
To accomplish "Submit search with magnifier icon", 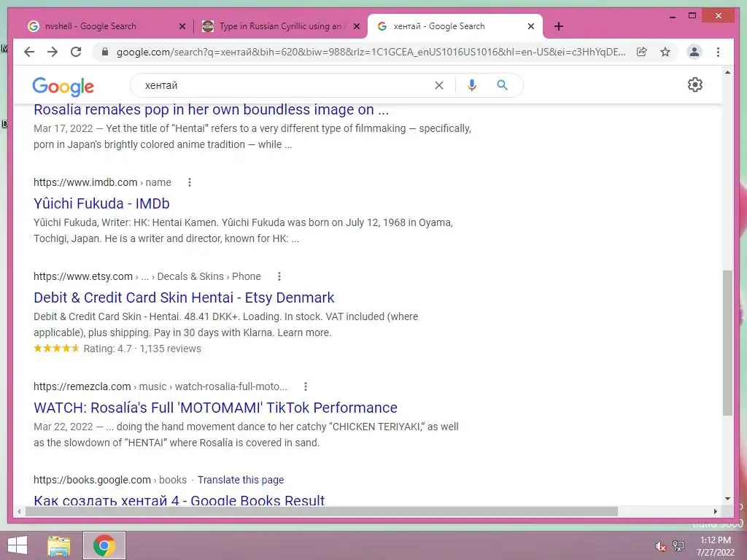I will (502, 85).
